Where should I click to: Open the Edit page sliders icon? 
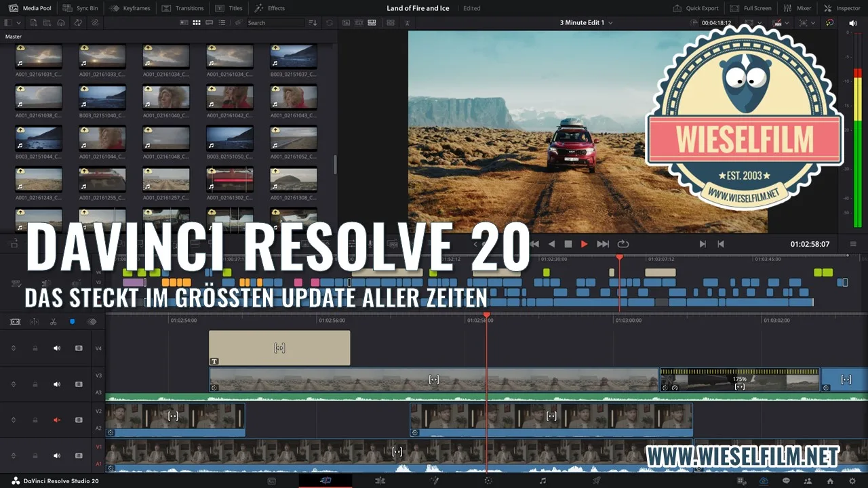click(380, 481)
